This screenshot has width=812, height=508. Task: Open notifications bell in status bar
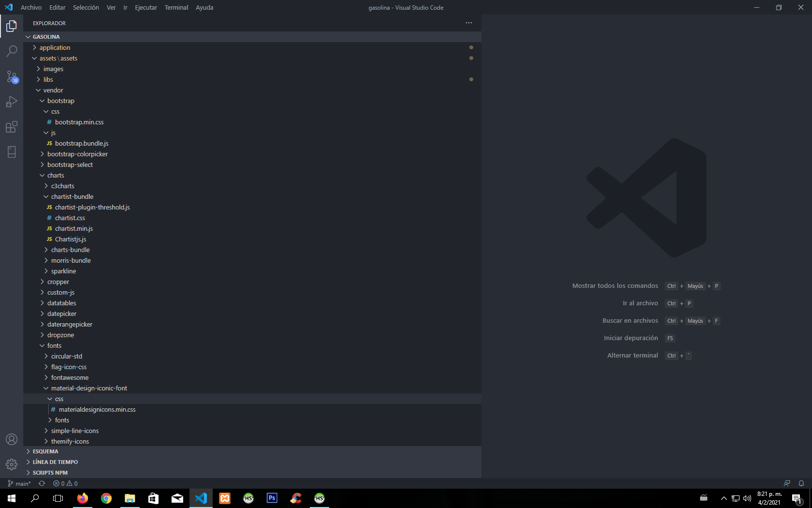[801, 483]
